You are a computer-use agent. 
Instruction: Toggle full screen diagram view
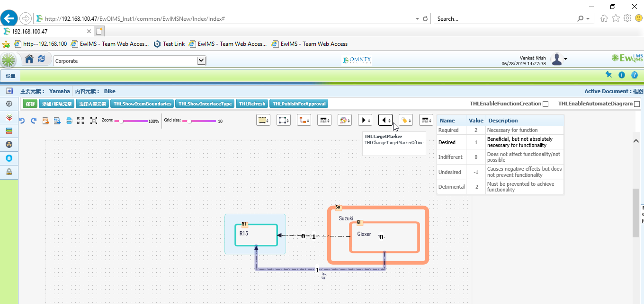click(x=80, y=121)
